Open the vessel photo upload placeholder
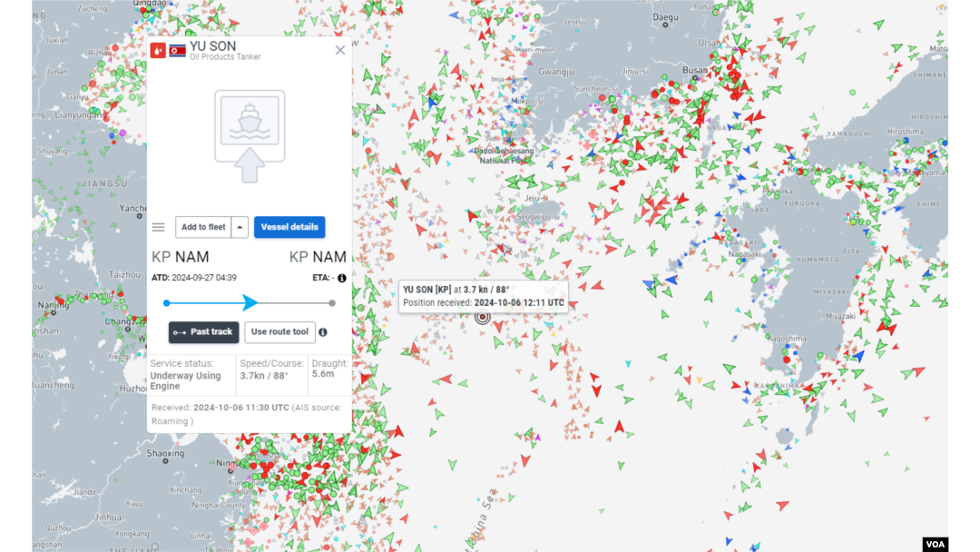 click(250, 136)
